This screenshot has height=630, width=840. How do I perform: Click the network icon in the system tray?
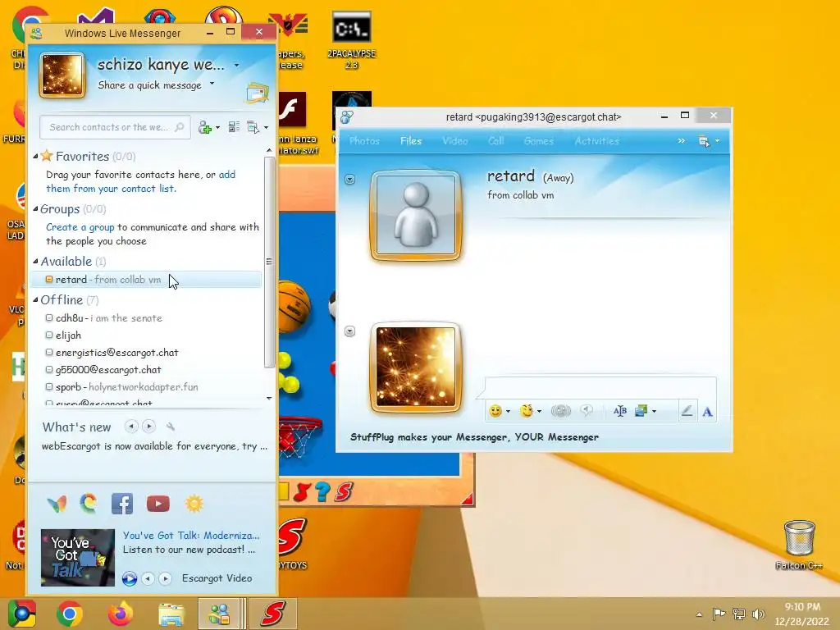739,614
